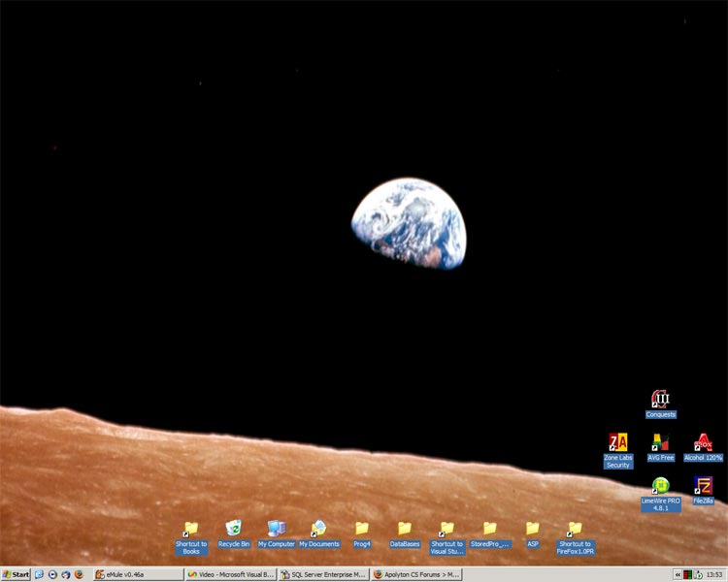Image resolution: width=728 pixels, height=582 pixels.
Task: Select the My Documents desktop icon
Action: point(319,529)
